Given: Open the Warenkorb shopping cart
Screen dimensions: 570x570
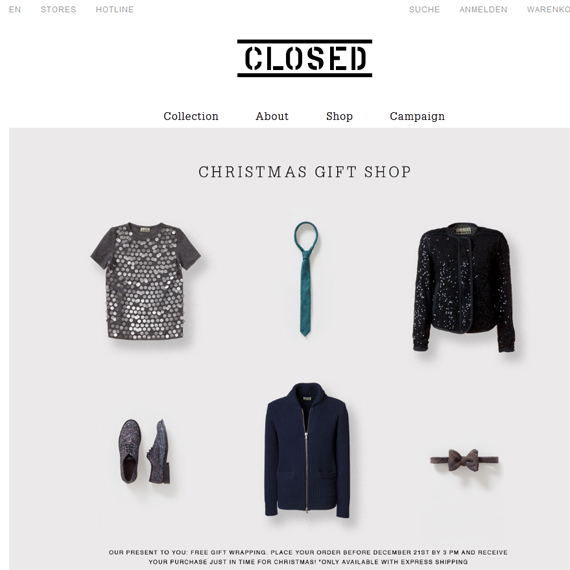Looking at the screenshot, I should (548, 9).
